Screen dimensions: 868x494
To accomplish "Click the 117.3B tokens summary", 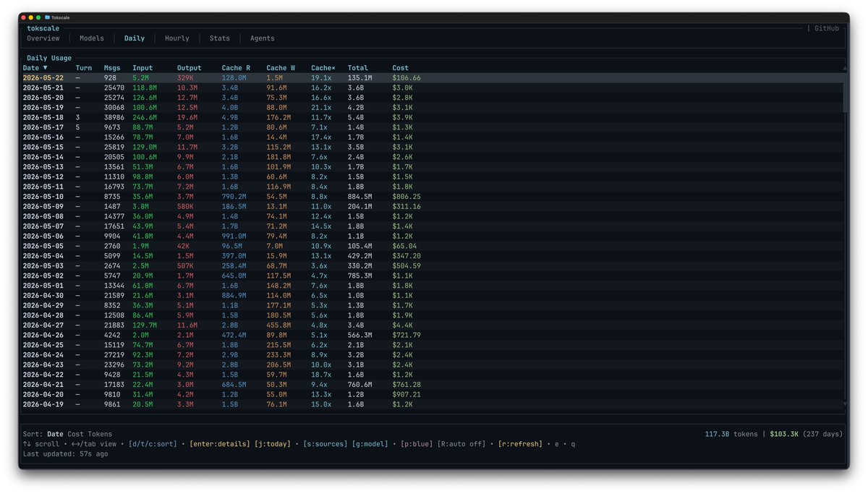I will (x=731, y=434).
